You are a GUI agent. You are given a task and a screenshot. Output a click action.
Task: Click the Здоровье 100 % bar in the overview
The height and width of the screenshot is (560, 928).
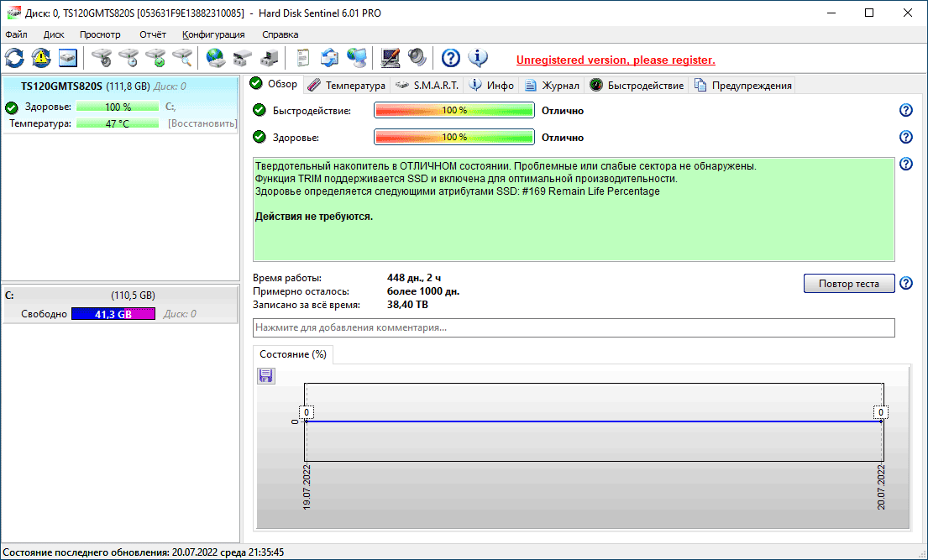pos(454,138)
